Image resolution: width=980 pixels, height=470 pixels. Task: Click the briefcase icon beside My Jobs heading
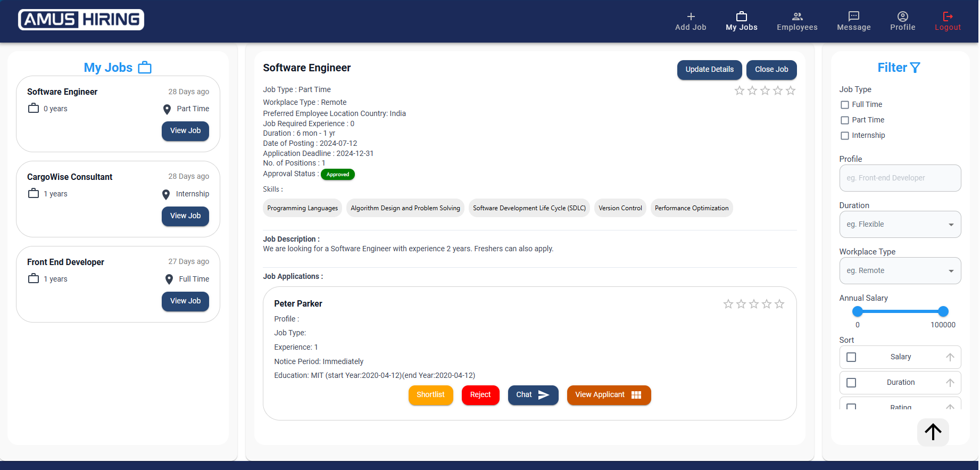(x=145, y=68)
